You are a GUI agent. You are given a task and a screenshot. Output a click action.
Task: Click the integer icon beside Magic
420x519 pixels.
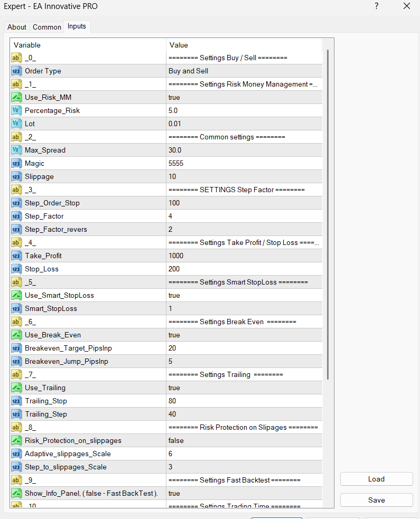(16, 163)
